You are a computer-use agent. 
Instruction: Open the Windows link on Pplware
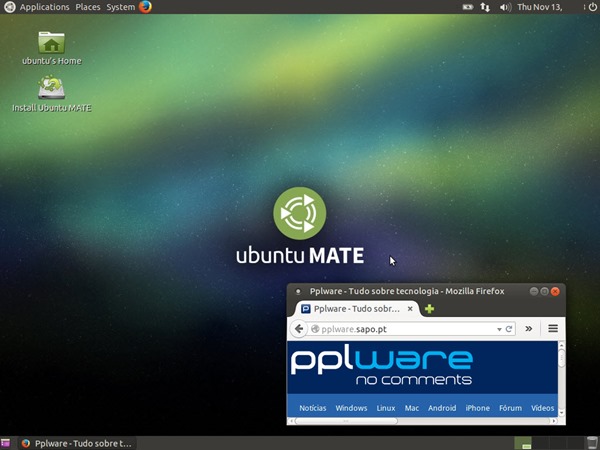point(351,408)
